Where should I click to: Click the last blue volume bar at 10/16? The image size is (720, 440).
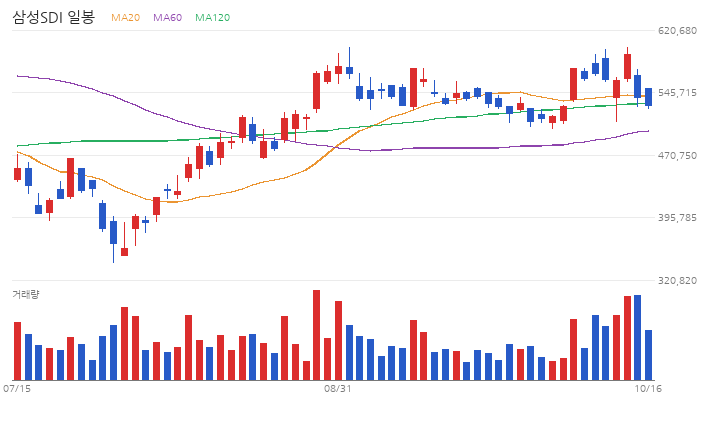click(x=648, y=355)
